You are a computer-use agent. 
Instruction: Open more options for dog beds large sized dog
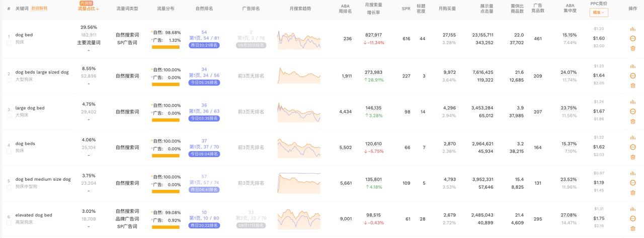tap(632, 76)
